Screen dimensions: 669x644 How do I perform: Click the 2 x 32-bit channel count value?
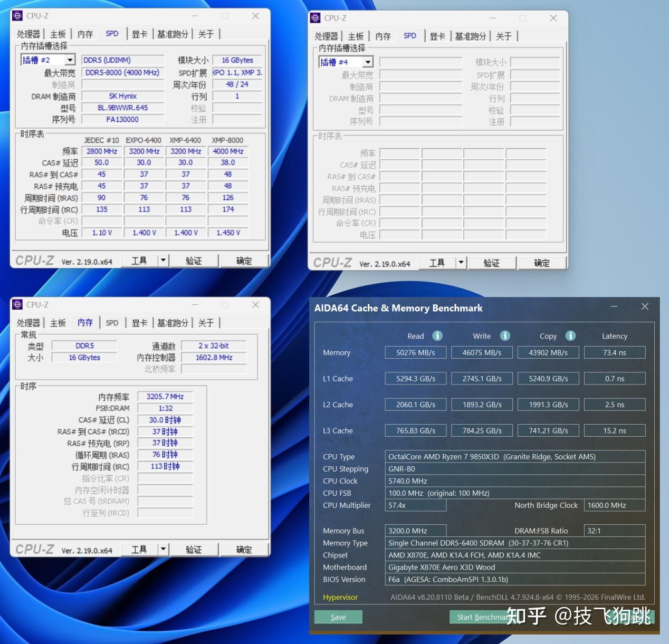pyautogui.click(x=214, y=345)
